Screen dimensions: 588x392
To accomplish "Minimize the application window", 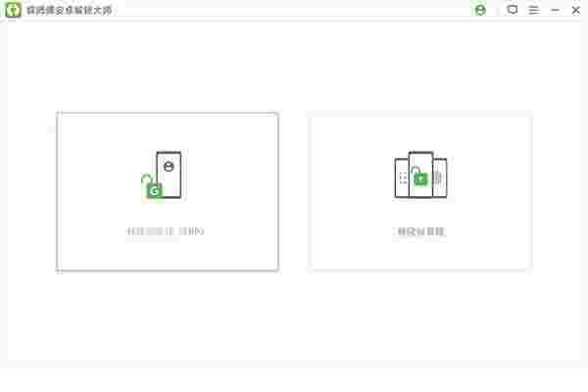I will (x=556, y=10).
